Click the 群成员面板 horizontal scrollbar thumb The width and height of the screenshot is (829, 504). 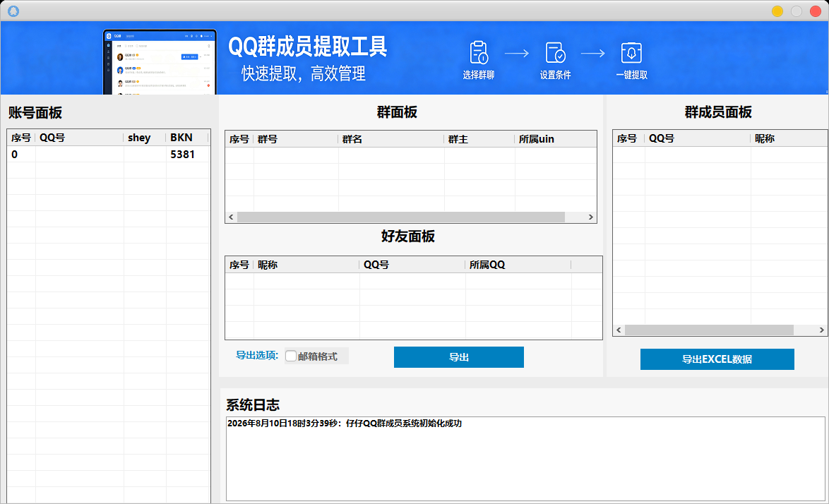coord(709,330)
